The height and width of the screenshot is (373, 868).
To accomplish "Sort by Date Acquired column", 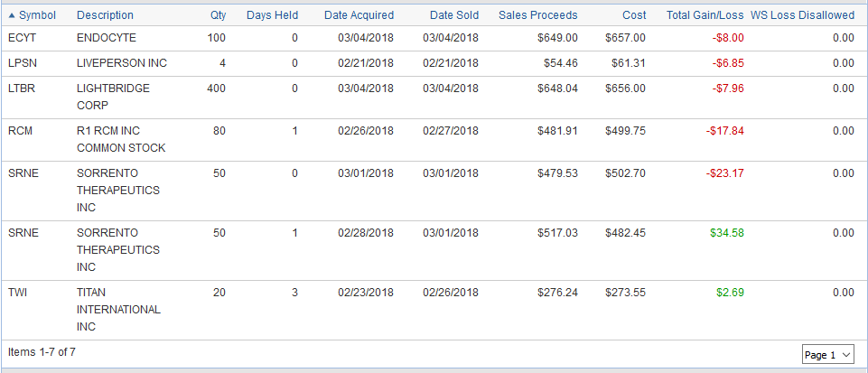I will (x=359, y=15).
